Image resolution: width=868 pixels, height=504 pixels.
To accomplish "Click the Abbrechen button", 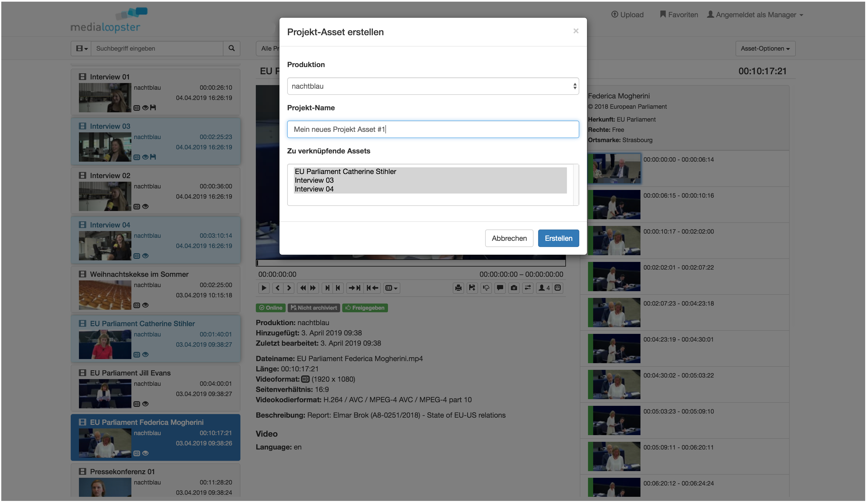I will point(509,239).
